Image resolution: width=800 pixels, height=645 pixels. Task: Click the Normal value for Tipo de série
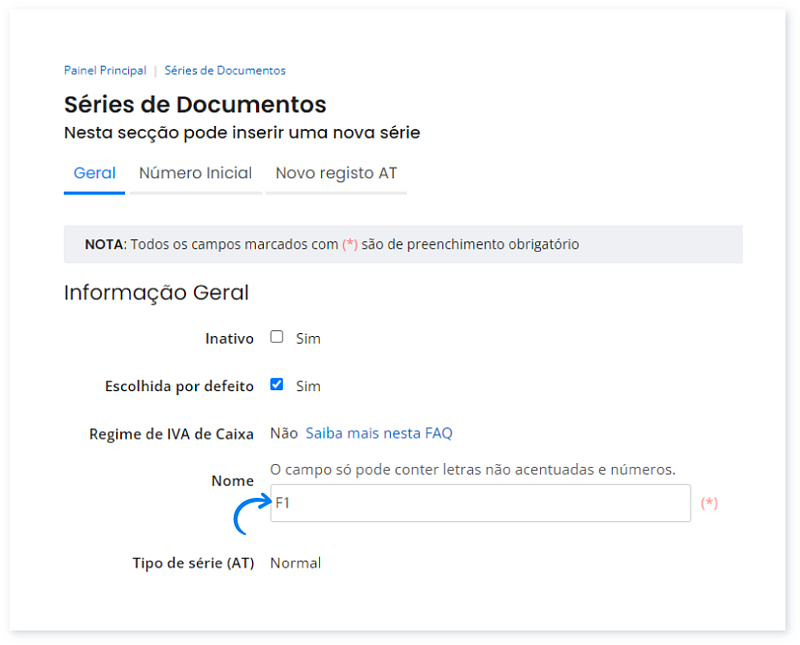[295, 563]
